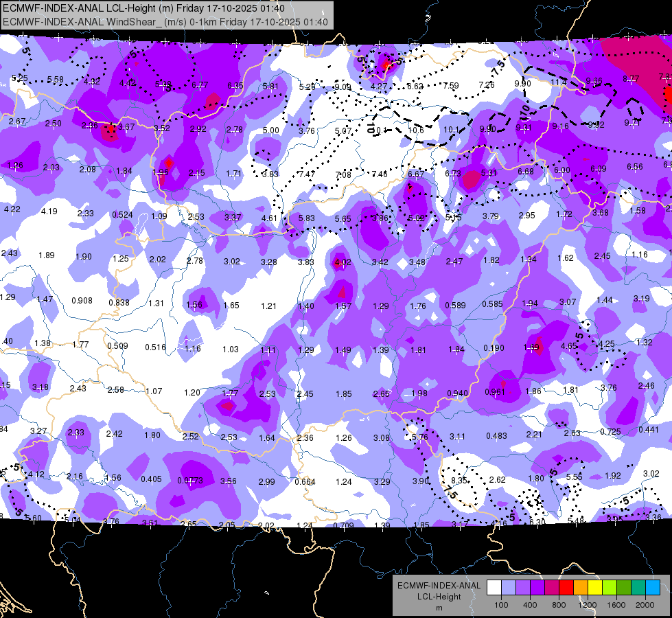The image size is (672, 618).
Task: Click the wind shear value 7.59
Action: coord(450,86)
